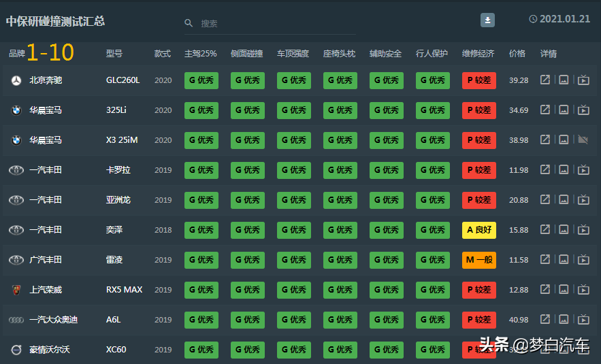Open image gallery for 奕泽 row
Screen dimensions: 601x364
tap(564, 229)
